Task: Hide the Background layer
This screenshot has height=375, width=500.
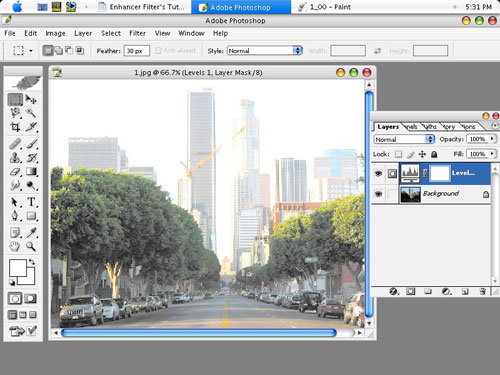Action: (378, 194)
